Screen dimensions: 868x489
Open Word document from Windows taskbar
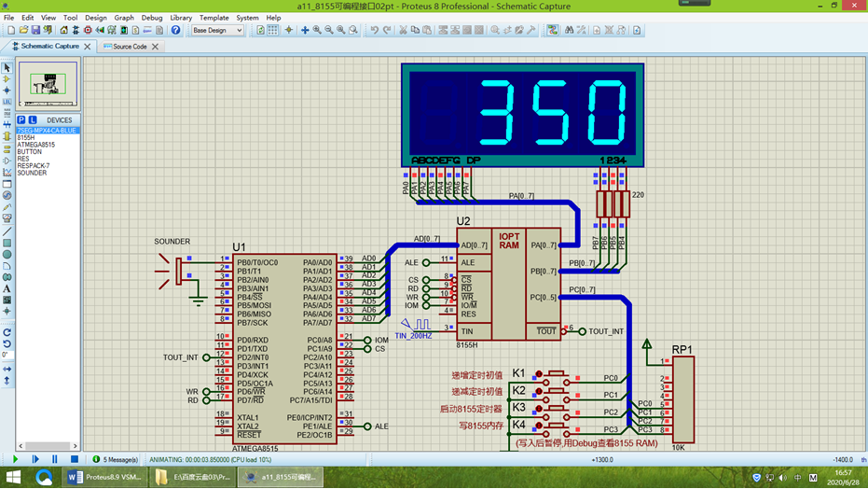click(x=105, y=477)
